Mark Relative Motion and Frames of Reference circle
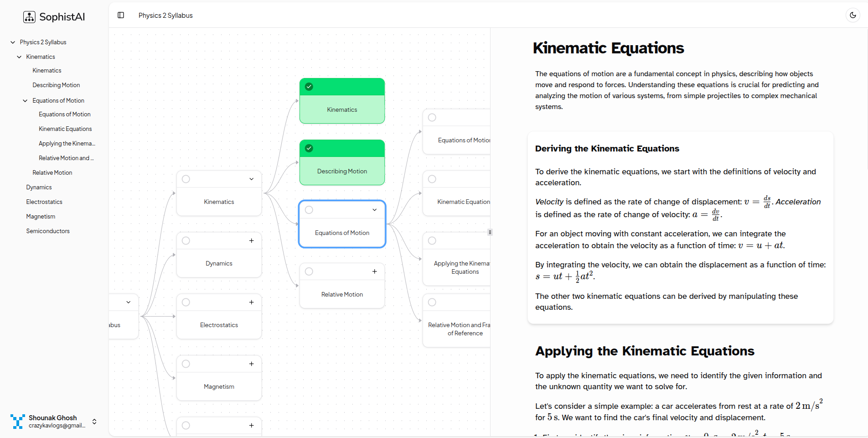 pyautogui.click(x=432, y=302)
